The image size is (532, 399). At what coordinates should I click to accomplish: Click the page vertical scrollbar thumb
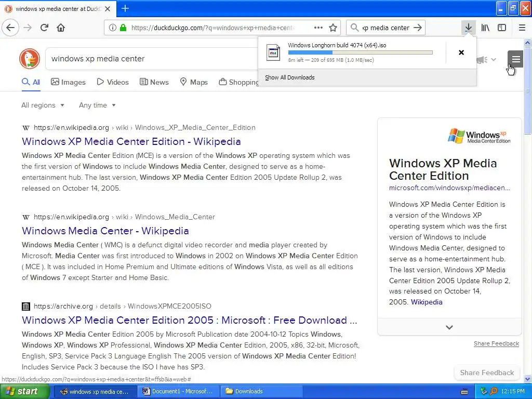pyautogui.click(x=527, y=91)
